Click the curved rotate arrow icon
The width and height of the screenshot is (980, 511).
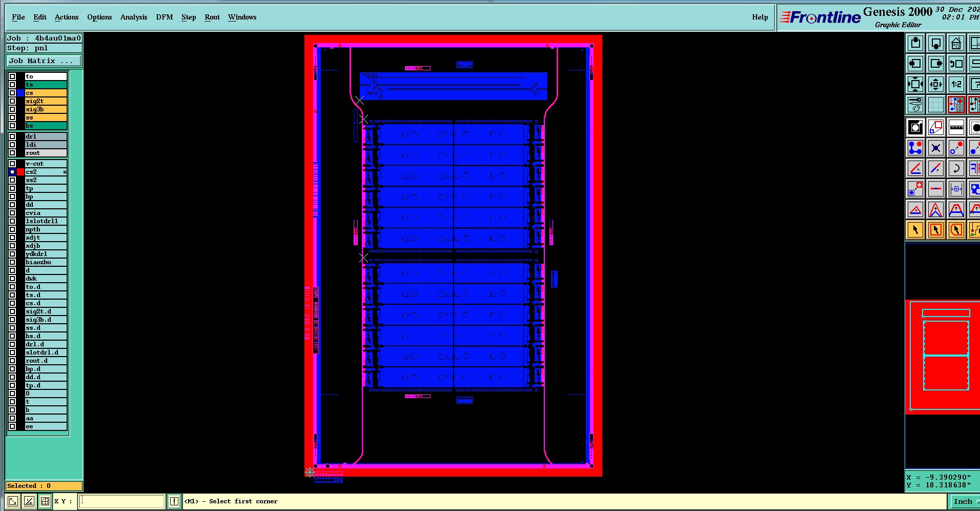(956, 168)
